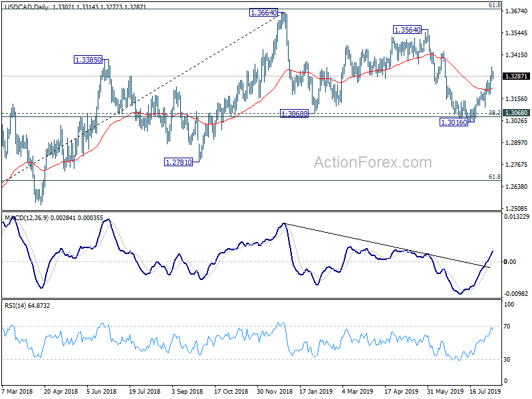
Task: Click the 4 Mar 2019 date label
Action: click(358, 391)
